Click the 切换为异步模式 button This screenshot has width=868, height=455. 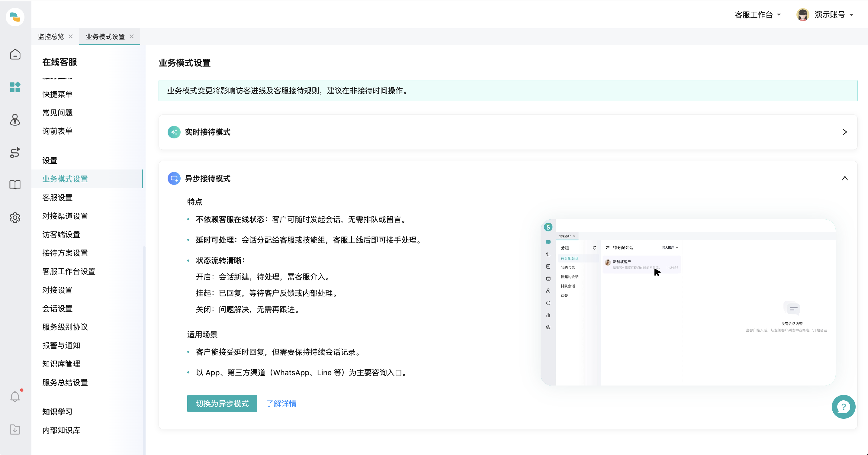[x=222, y=403]
